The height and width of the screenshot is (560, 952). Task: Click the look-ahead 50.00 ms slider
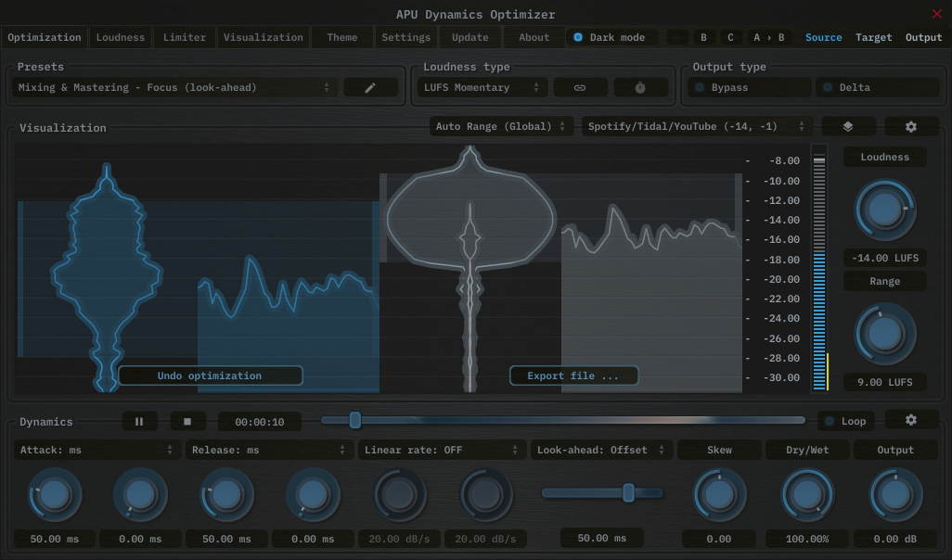pos(629,494)
